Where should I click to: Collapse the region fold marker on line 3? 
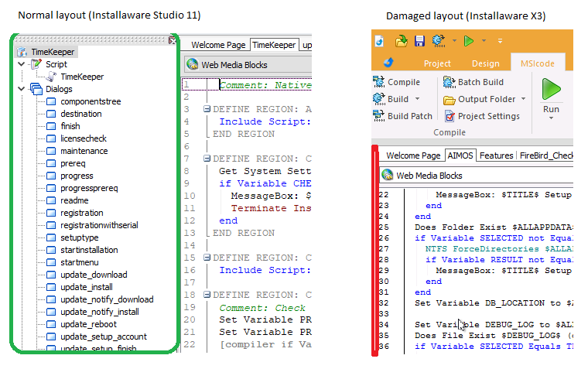(x=207, y=109)
